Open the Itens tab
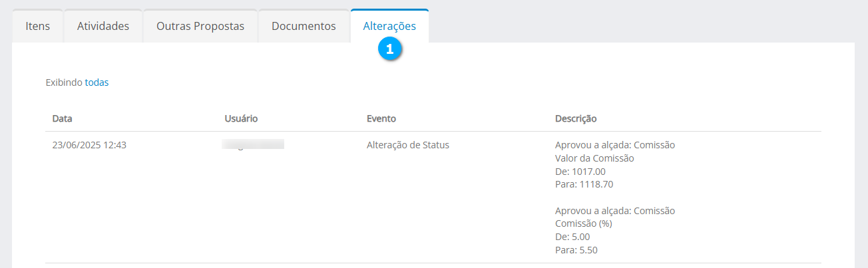 click(x=37, y=27)
